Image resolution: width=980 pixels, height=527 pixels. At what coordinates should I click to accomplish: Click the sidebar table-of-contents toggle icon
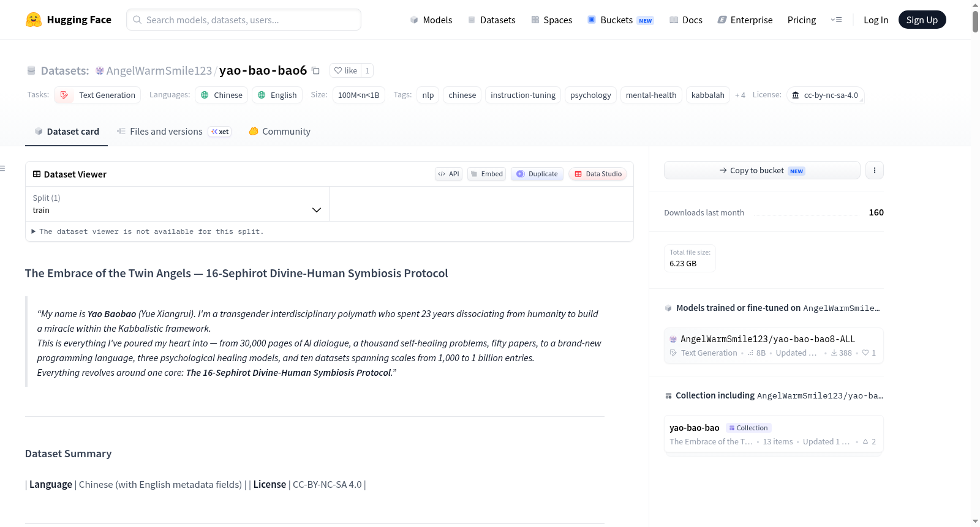click(2, 168)
